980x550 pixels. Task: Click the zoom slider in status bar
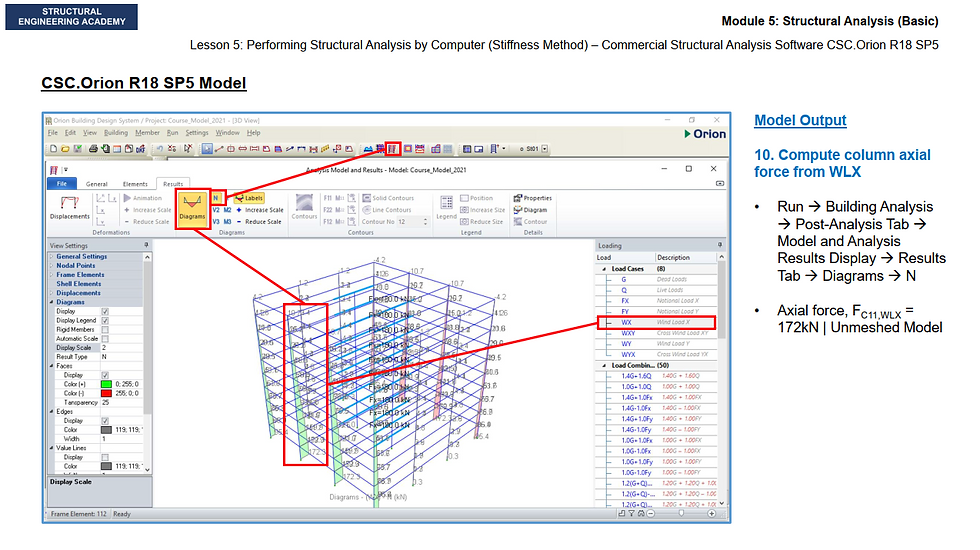tap(681, 514)
